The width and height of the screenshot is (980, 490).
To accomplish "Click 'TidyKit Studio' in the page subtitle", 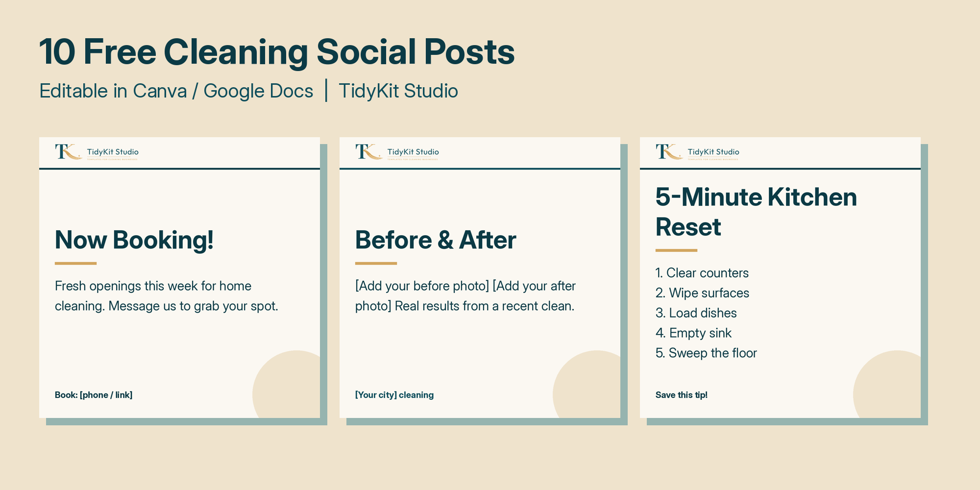I will pyautogui.click(x=398, y=91).
